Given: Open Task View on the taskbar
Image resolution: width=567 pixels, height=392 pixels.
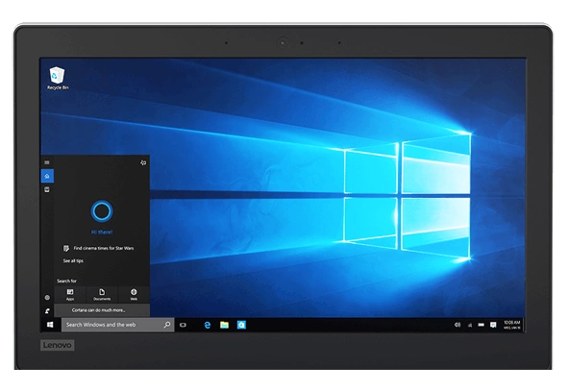Looking at the screenshot, I should [183, 325].
